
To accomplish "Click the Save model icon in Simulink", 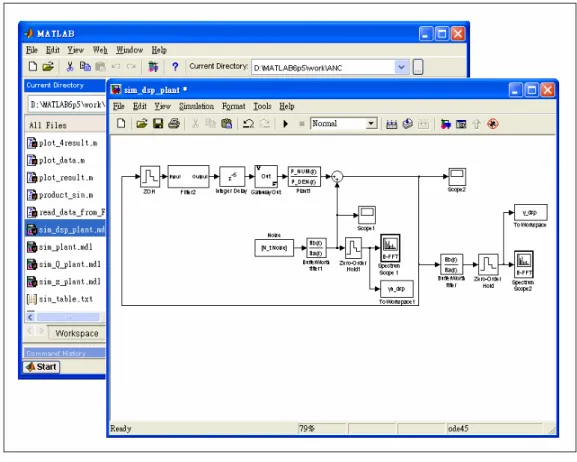I will [x=158, y=124].
